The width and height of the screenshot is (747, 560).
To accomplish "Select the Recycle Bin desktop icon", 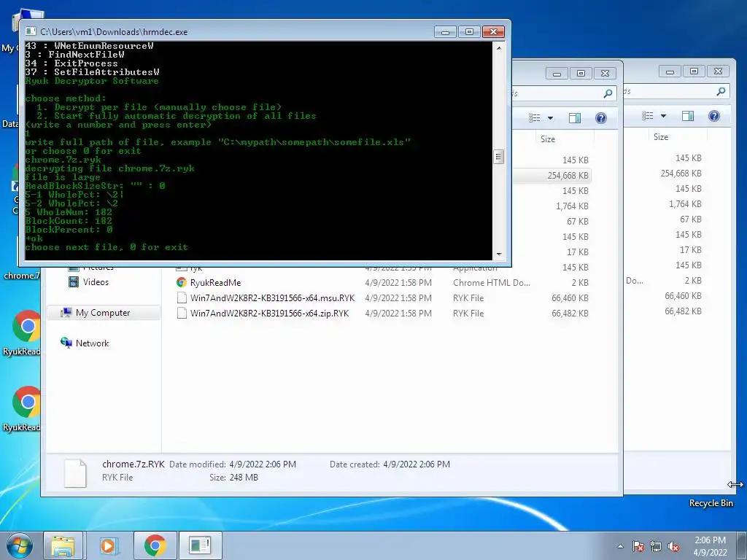I will click(711, 503).
